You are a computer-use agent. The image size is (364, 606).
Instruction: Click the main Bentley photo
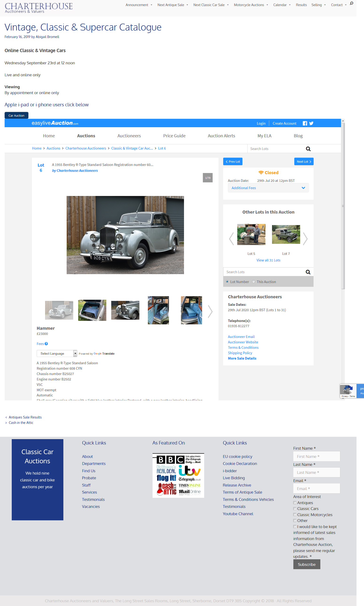point(125,235)
